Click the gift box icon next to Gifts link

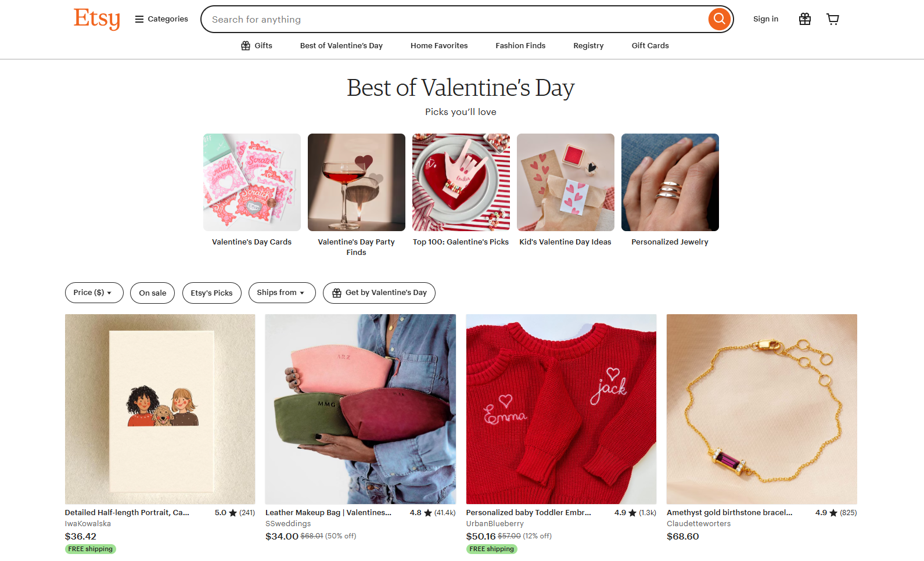coord(245,45)
